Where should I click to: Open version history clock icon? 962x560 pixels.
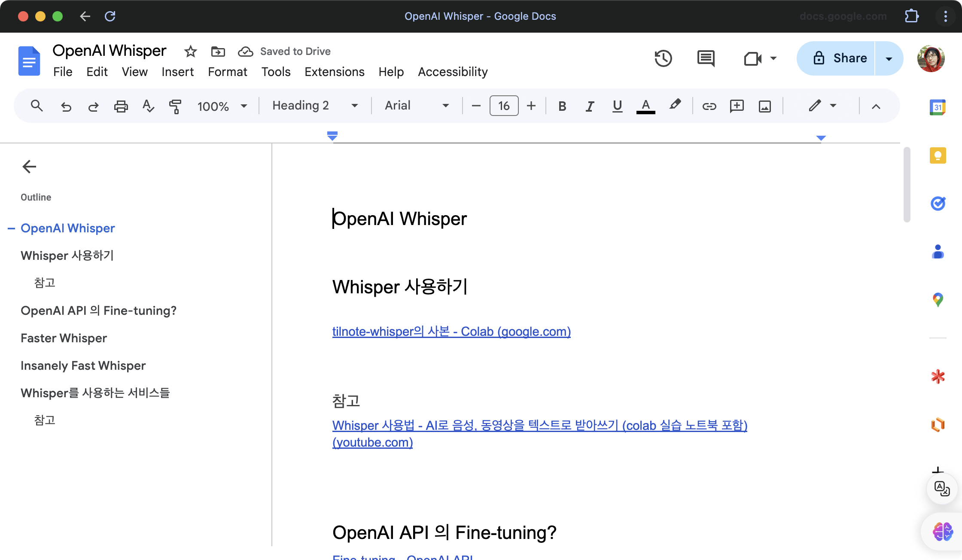[663, 58]
